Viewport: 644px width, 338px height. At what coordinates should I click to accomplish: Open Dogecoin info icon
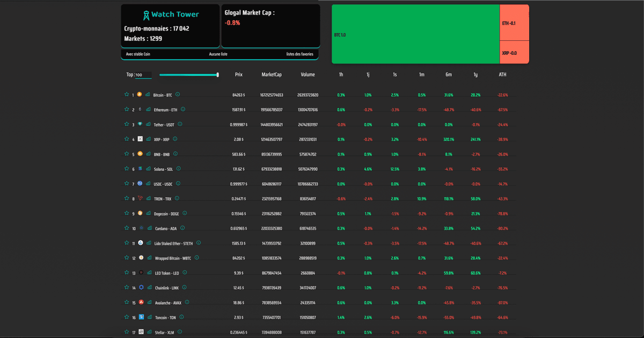(x=185, y=213)
